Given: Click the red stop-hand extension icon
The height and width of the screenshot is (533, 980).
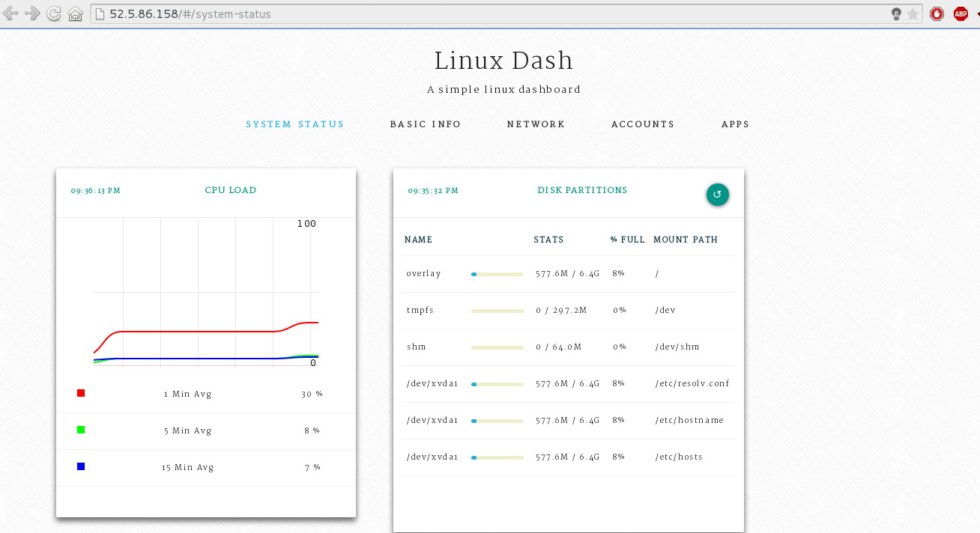Looking at the screenshot, I should point(937,13).
